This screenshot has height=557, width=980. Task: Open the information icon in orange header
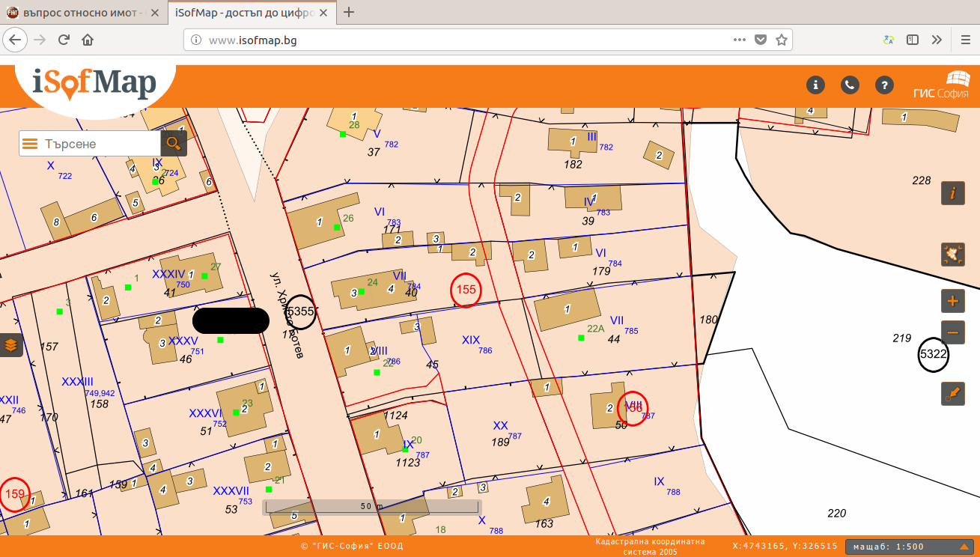(815, 85)
